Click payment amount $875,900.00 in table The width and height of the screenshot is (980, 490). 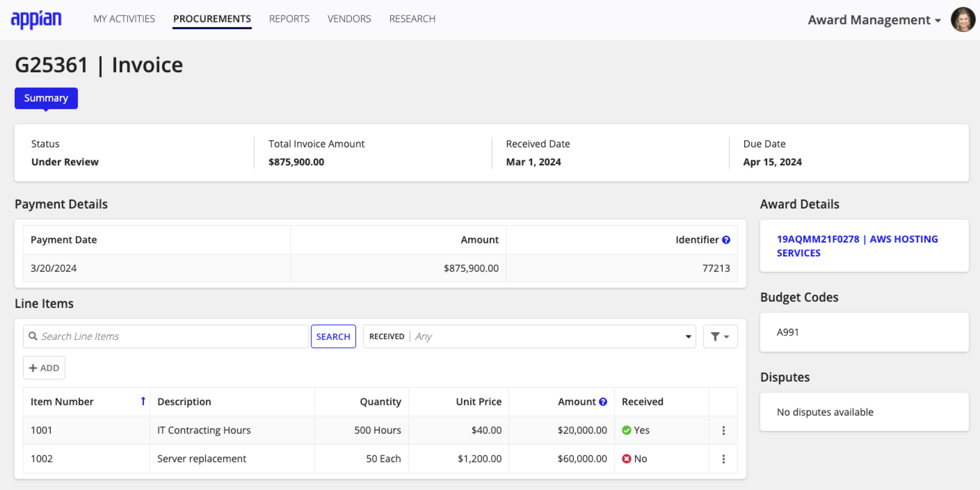pos(471,268)
